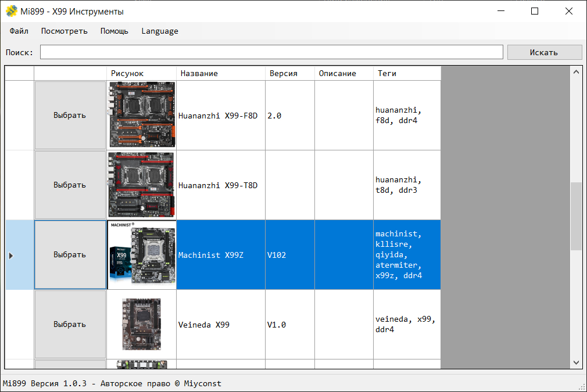Select the Veineda X99 name cell
The width and height of the screenshot is (587, 392).
[x=221, y=324]
